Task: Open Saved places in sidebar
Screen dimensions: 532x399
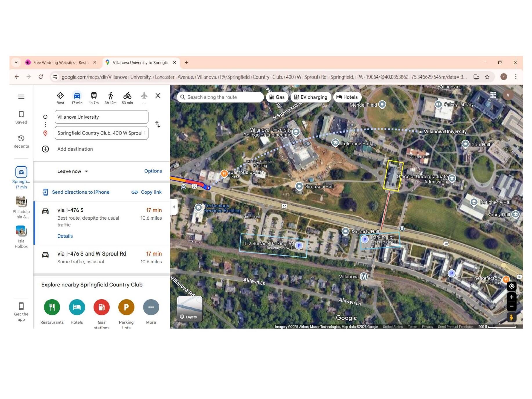Action: pyautogui.click(x=21, y=117)
